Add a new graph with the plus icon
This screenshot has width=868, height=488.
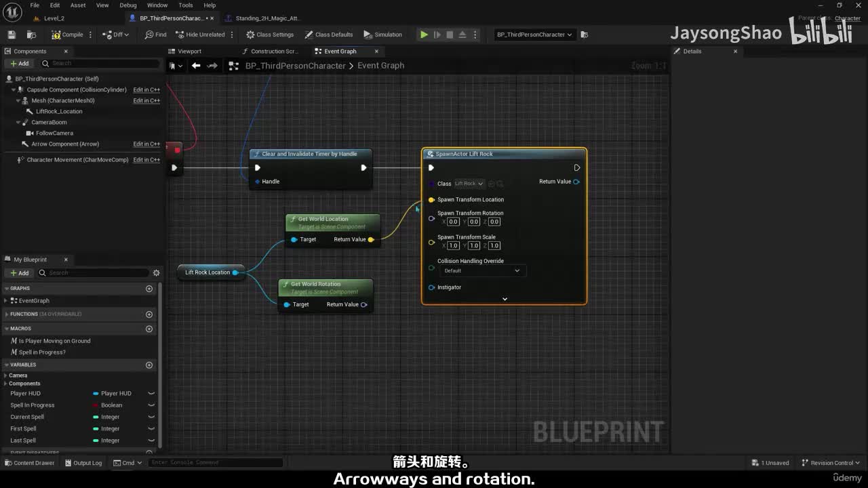coord(149,289)
